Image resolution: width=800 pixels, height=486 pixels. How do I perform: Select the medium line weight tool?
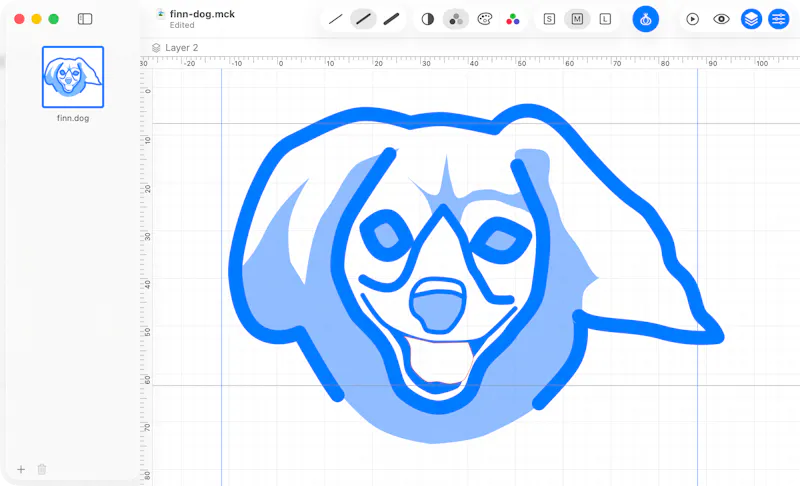[363, 19]
